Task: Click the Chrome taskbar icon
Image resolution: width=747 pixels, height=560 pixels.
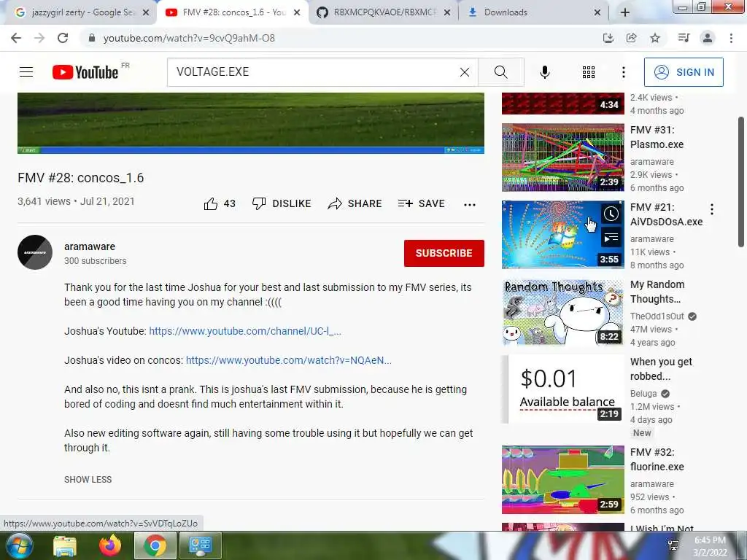Action: tap(155, 545)
